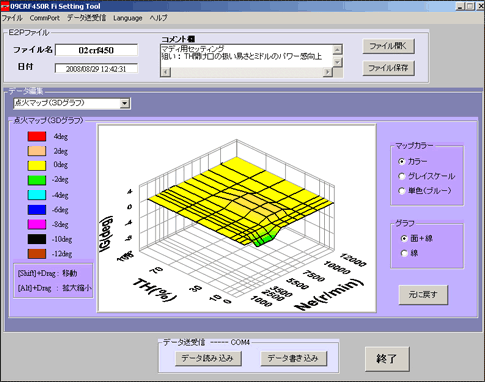Select the 単色(ブルー) radio button
This screenshot has width=485, height=382.
click(402, 191)
